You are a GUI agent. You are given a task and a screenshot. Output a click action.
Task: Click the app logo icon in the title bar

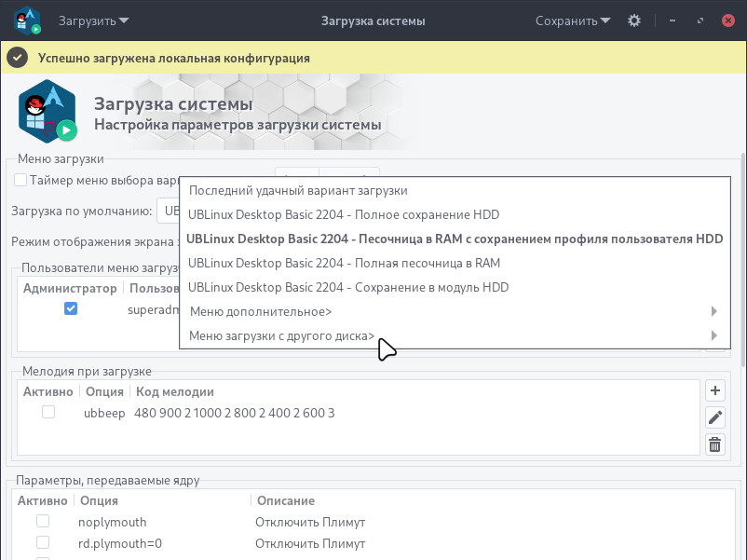[x=28, y=20]
